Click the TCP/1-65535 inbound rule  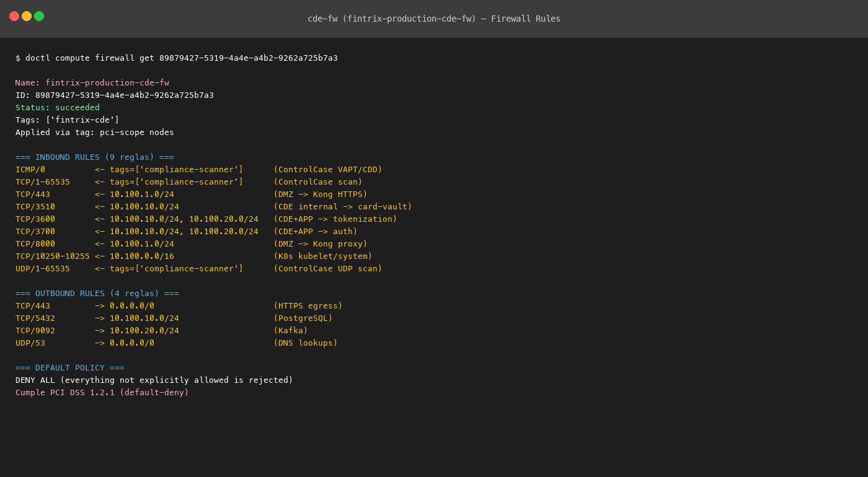189,182
